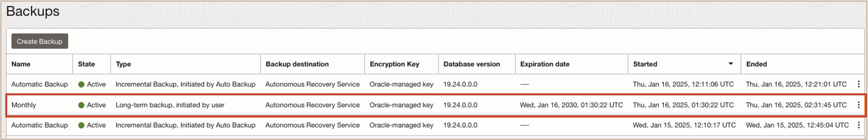Click the Create Backup button
This screenshot has width=868, height=140.
pyautogui.click(x=40, y=41)
